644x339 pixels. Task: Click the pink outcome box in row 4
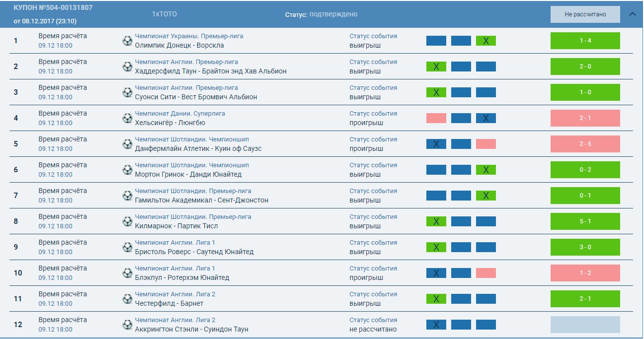click(436, 118)
